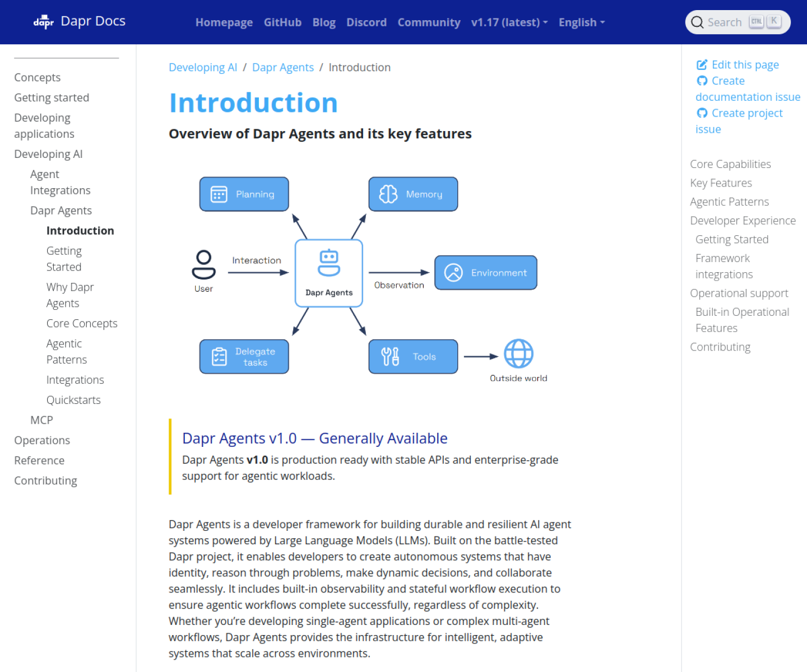807x672 pixels.
Task: Click the Create documentation issue link
Action: point(748,89)
